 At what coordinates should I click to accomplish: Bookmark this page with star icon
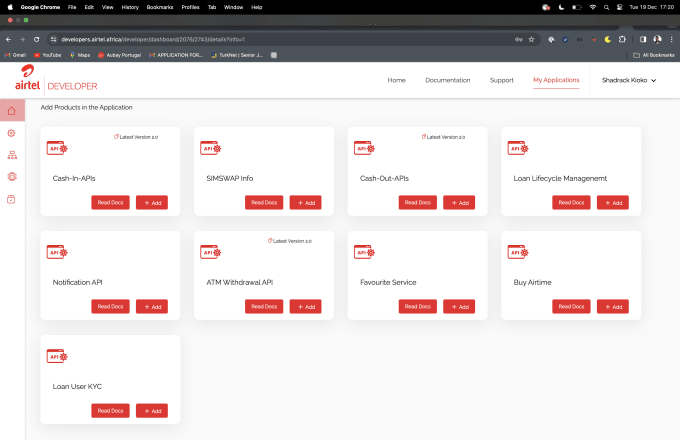531,39
